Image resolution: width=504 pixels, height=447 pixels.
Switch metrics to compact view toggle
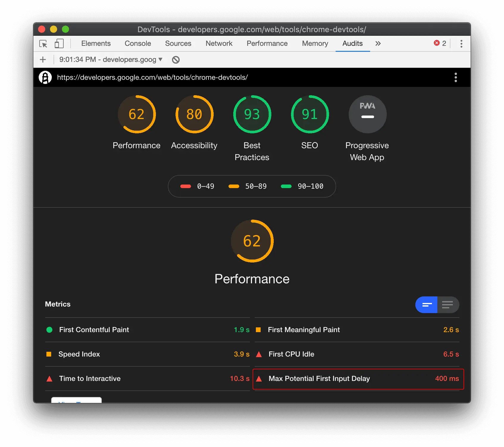point(426,305)
